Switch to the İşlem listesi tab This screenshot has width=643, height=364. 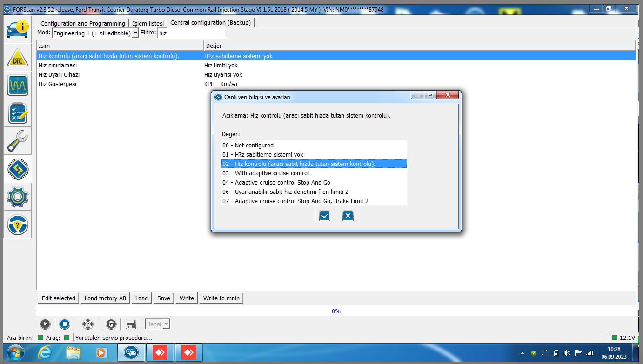[x=148, y=23]
